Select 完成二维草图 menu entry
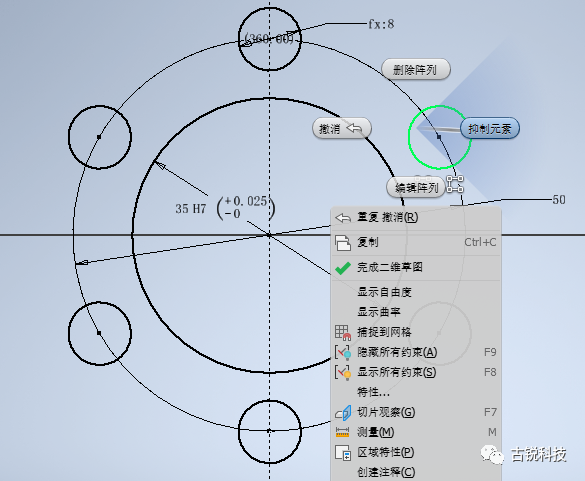This screenshot has height=481, width=585. click(x=416, y=267)
